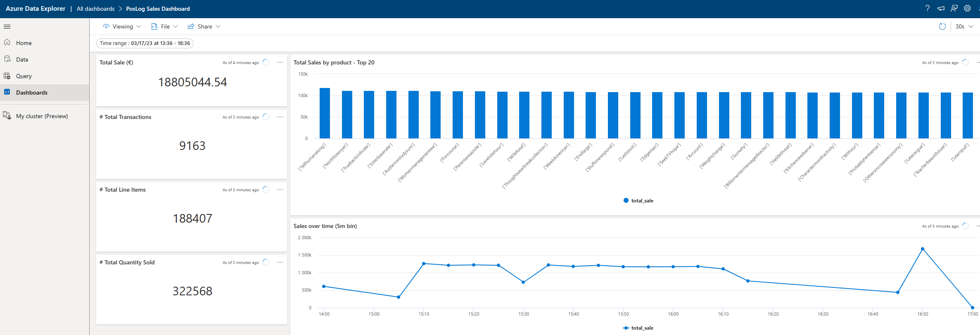The width and height of the screenshot is (980, 335).
Task: Click the Share arrow icon
Action: 191,26
